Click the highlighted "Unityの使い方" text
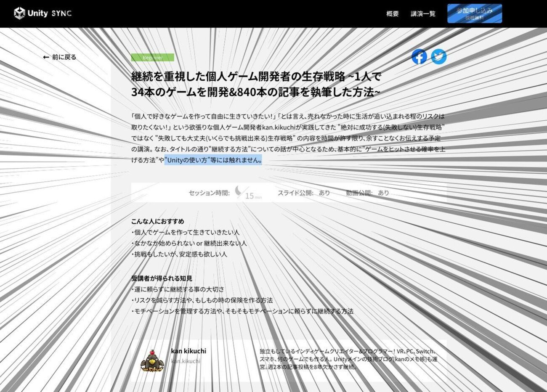The image size is (547, 392). coord(213,160)
